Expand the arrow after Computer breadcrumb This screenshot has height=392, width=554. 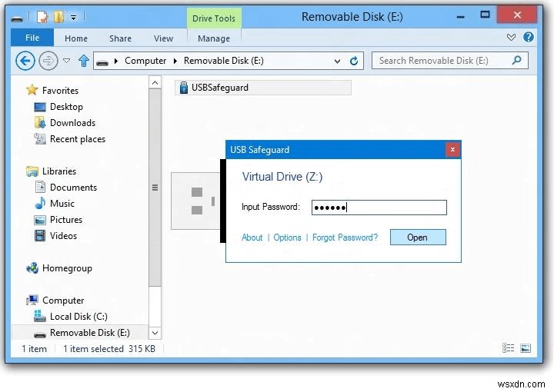175,61
